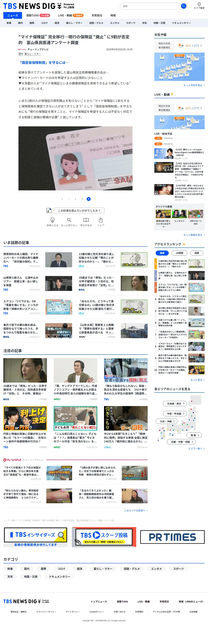Open ranking item 2 山崎育三郎さん

pos(179,275)
